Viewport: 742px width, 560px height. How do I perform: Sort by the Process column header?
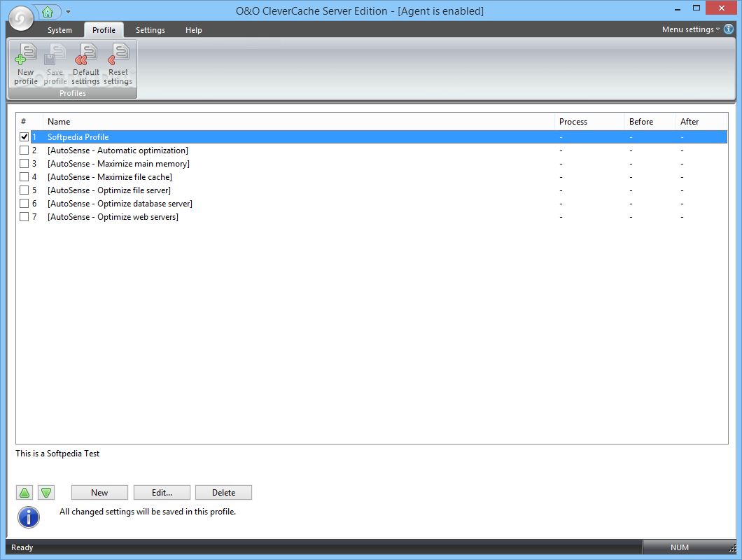[x=589, y=122]
